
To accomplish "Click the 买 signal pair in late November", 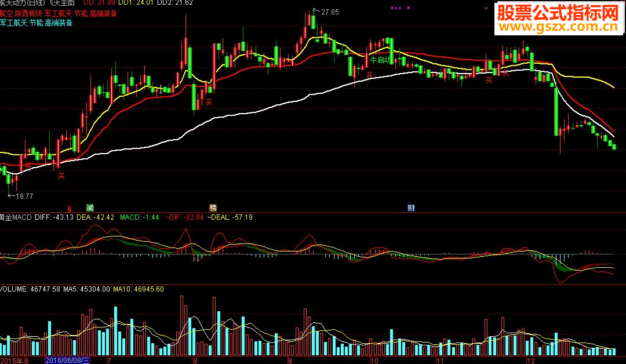I will (x=497, y=77).
